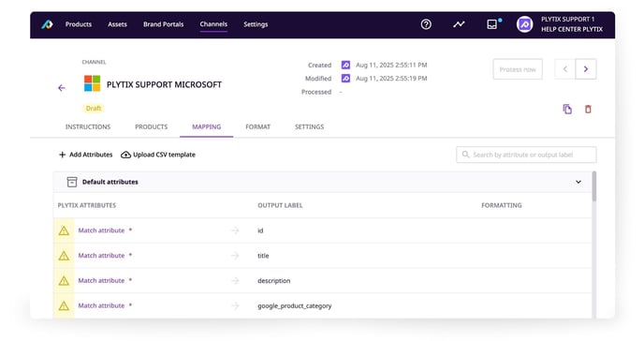
Task: Click the Microsoft channel logo
Action: pyautogui.click(x=92, y=83)
